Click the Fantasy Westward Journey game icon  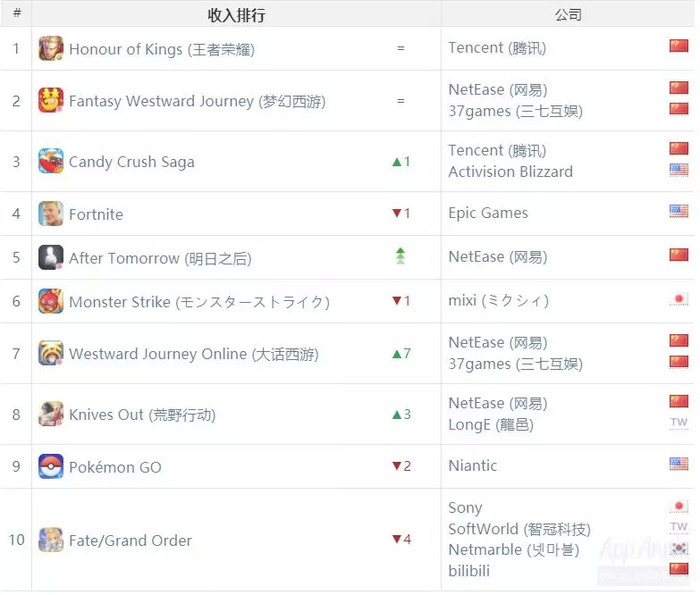[50, 100]
